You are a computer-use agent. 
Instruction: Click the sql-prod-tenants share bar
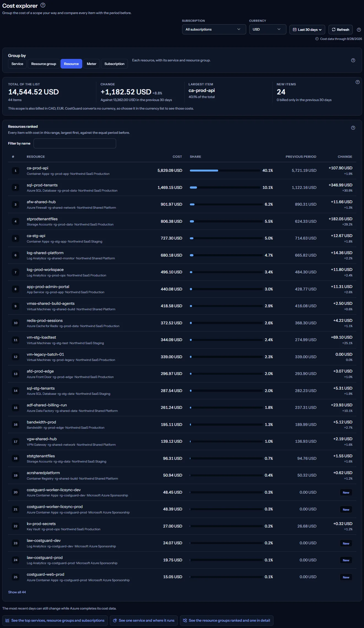click(225, 187)
